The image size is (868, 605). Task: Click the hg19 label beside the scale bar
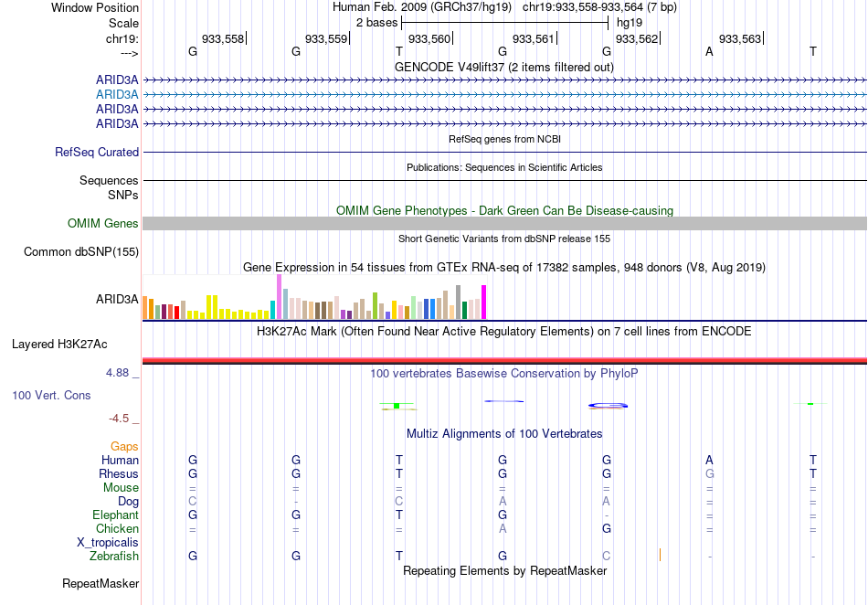[x=630, y=23]
